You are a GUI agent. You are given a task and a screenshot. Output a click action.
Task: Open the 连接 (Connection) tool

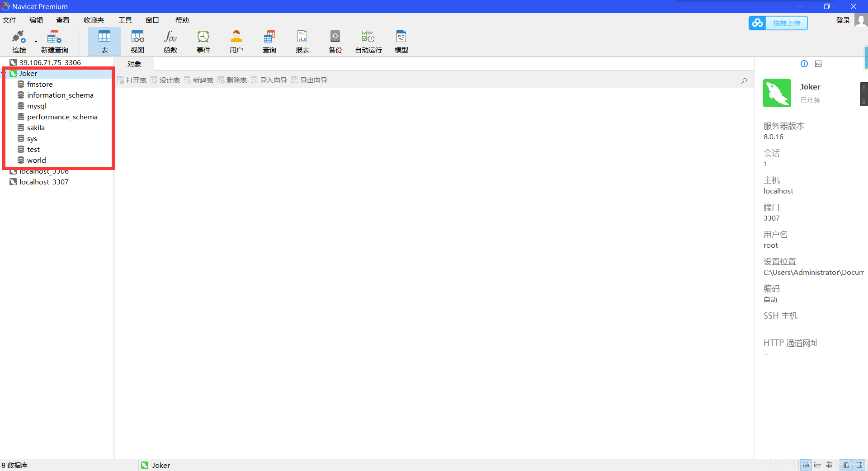click(19, 42)
